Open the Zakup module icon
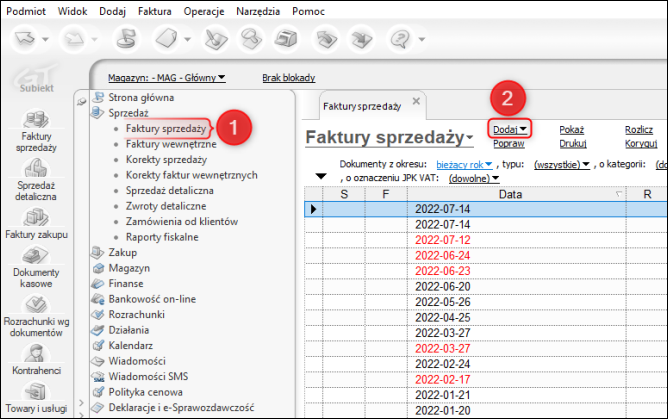Image resolution: width=668 pixels, height=419 pixels. [x=98, y=253]
